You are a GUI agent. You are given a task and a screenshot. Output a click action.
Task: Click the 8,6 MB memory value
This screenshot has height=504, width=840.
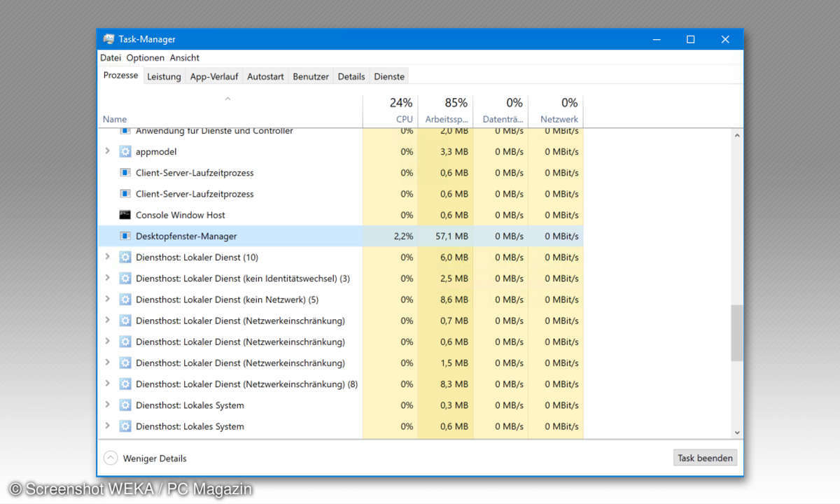[x=455, y=300]
